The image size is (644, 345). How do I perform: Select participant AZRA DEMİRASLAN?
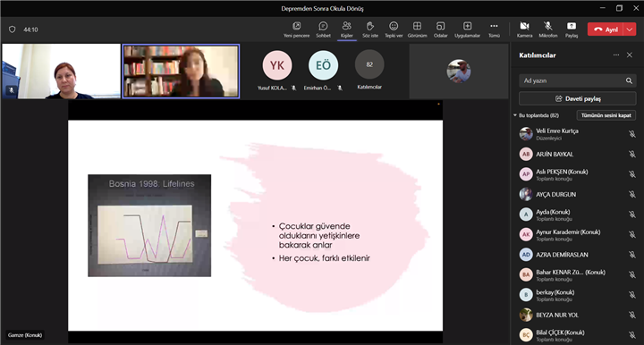[x=578, y=255]
